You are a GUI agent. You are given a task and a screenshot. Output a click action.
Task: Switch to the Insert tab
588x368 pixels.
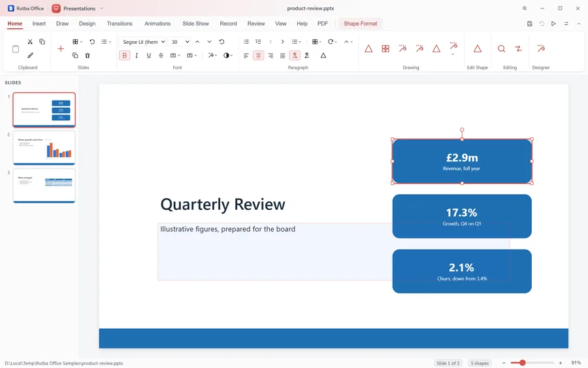[x=39, y=24]
